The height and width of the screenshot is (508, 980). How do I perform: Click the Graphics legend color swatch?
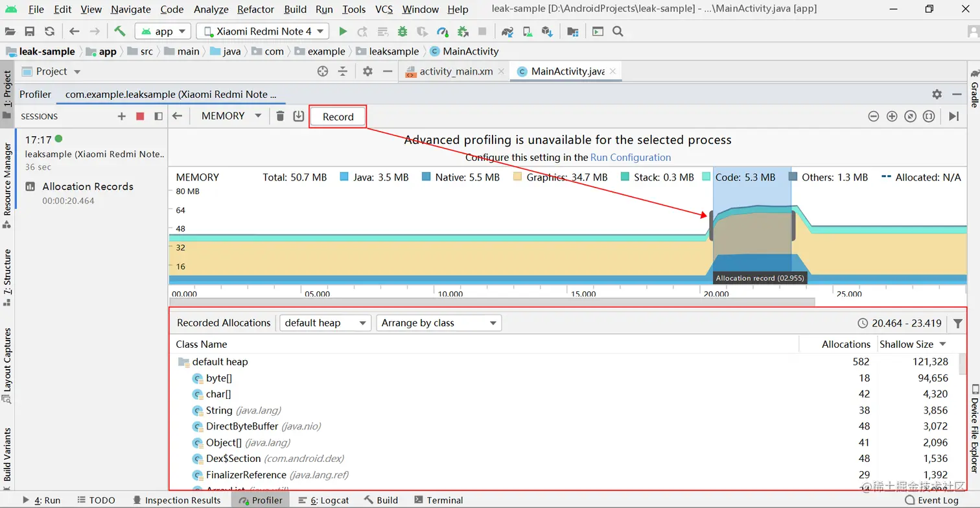(517, 177)
